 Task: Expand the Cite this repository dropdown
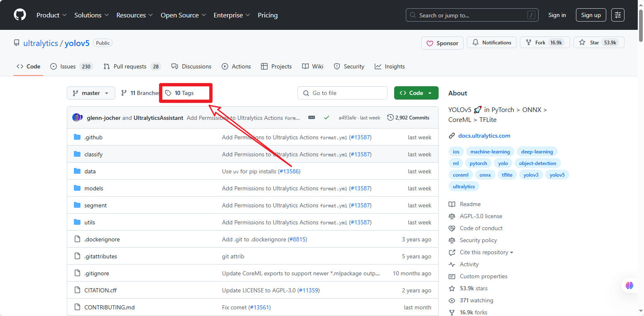coord(486,252)
